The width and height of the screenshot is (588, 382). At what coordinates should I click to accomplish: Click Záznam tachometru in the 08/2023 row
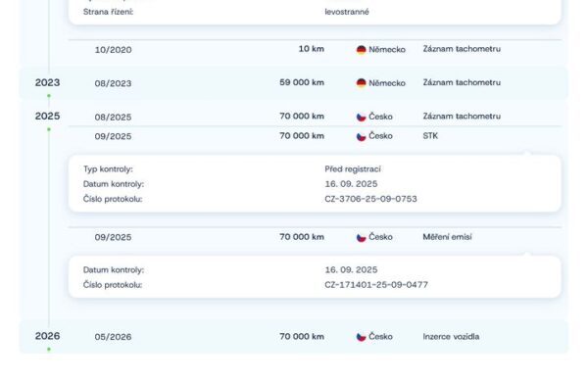[462, 82]
